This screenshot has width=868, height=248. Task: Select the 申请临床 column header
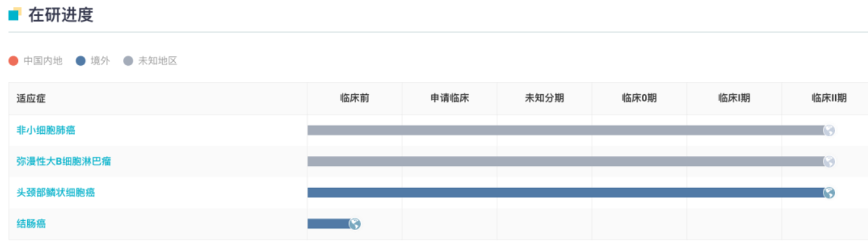[x=450, y=99]
